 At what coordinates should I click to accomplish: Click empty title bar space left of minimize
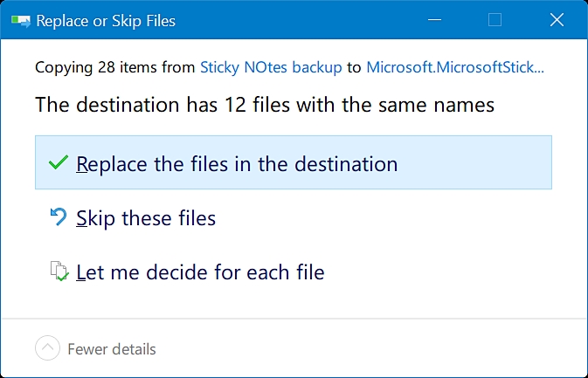[x=297, y=20]
